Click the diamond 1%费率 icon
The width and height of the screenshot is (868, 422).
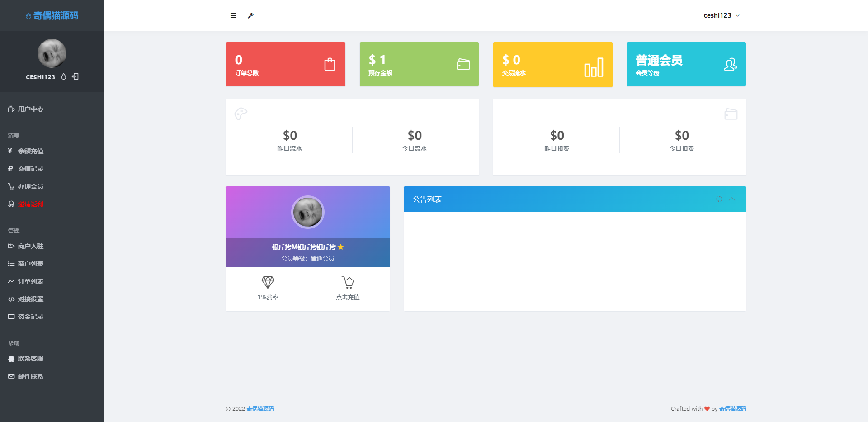(x=268, y=282)
